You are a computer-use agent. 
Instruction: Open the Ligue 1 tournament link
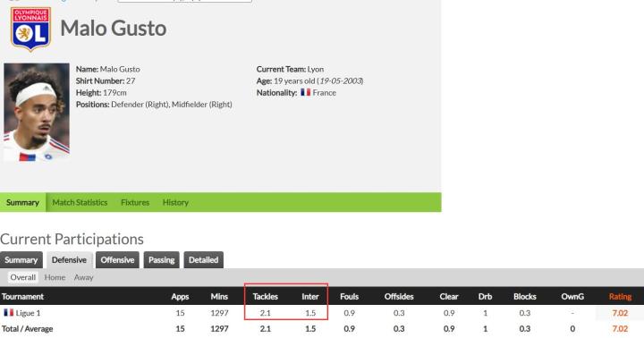28,313
